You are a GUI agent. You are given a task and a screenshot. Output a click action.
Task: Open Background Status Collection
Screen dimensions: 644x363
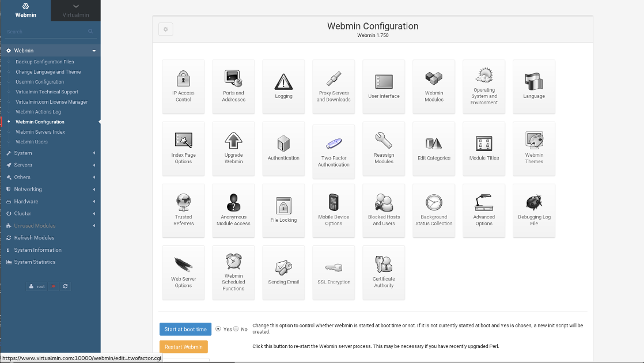coord(434,211)
